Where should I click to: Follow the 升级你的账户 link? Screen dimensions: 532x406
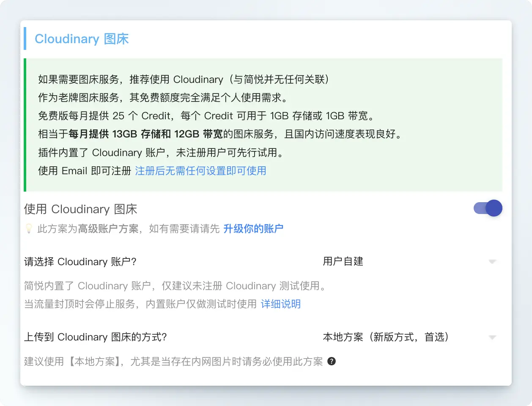(x=253, y=229)
